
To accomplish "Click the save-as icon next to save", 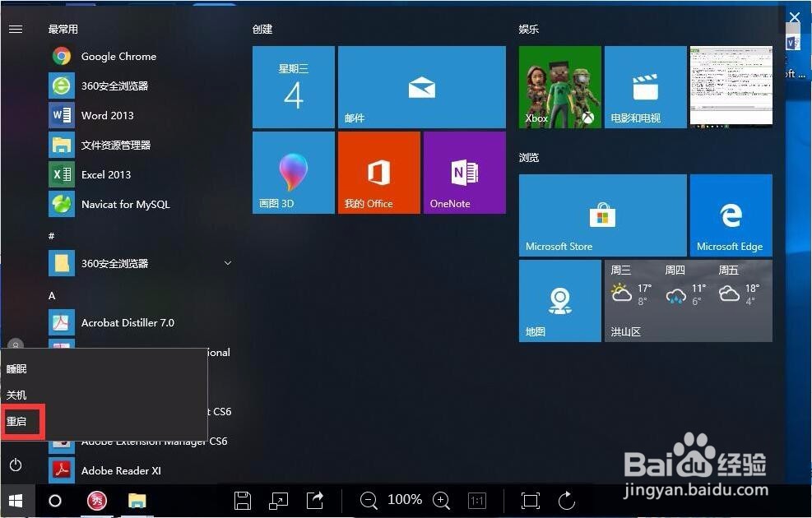I will (279, 501).
